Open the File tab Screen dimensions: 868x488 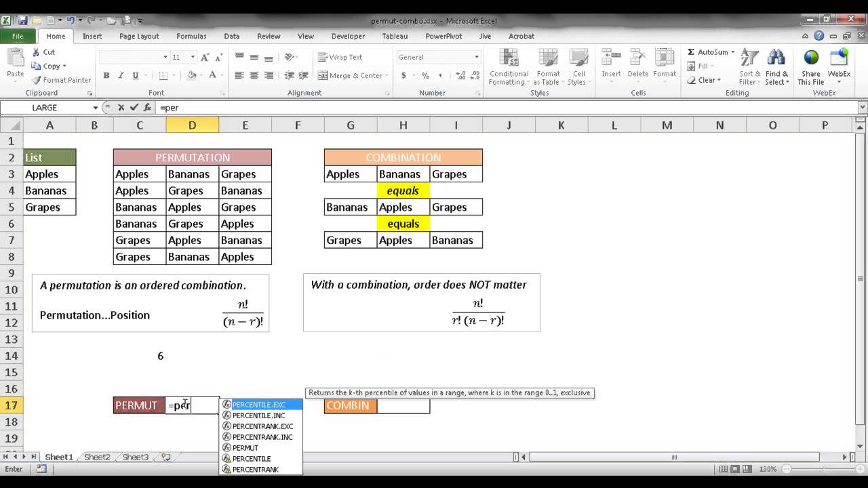[x=18, y=37]
